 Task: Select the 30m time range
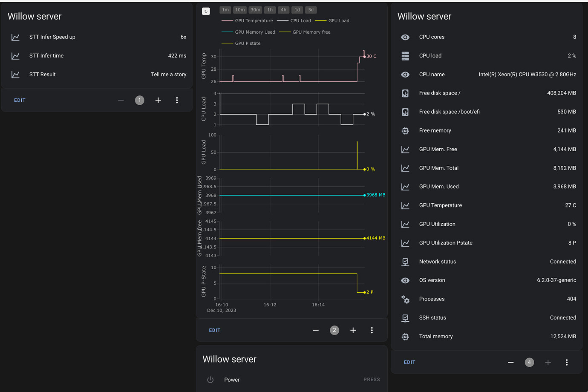click(255, 10)
